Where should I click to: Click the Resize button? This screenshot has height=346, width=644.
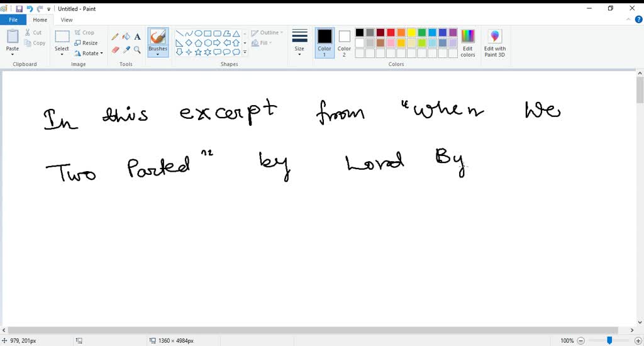[86, 43]
